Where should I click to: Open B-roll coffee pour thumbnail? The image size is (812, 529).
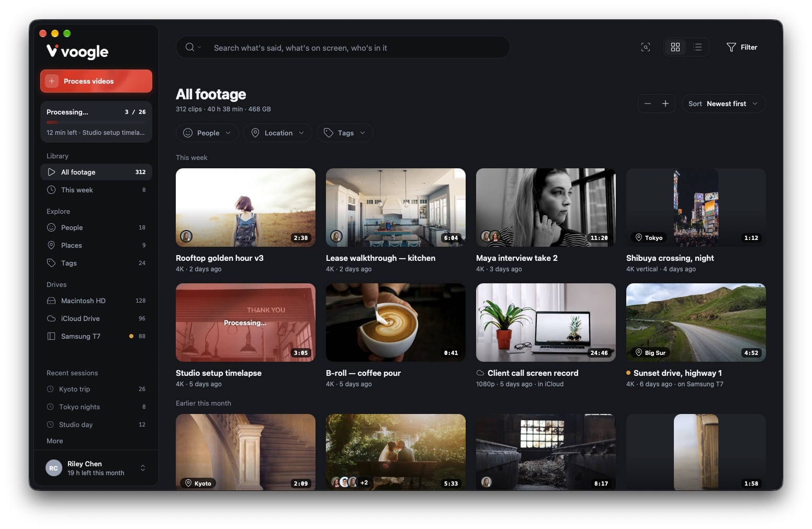396,323
